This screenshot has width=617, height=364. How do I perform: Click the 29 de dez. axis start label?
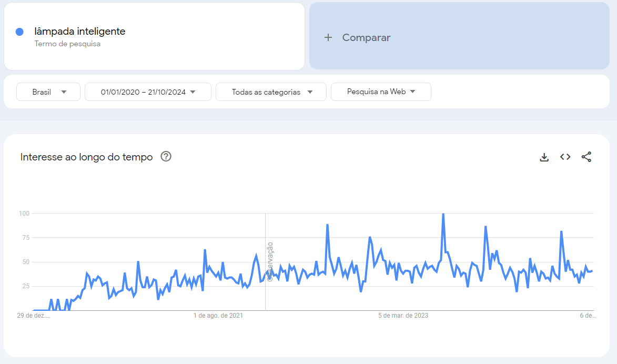[x=33, y=316]
